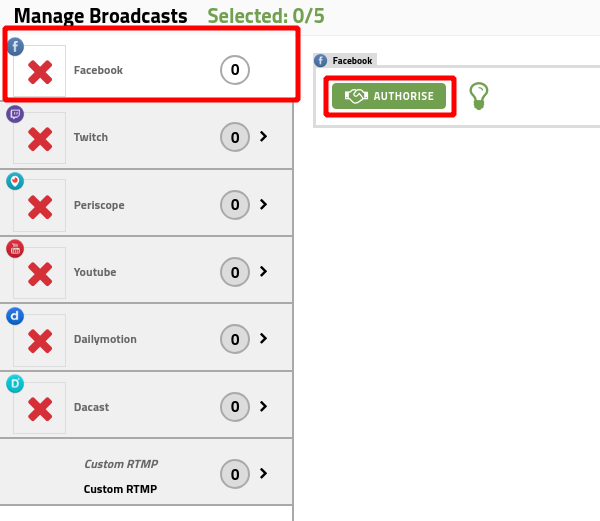Click the red X on Dailymotion row
This screenshot has height=521, width=600.
tap(40, 341)
